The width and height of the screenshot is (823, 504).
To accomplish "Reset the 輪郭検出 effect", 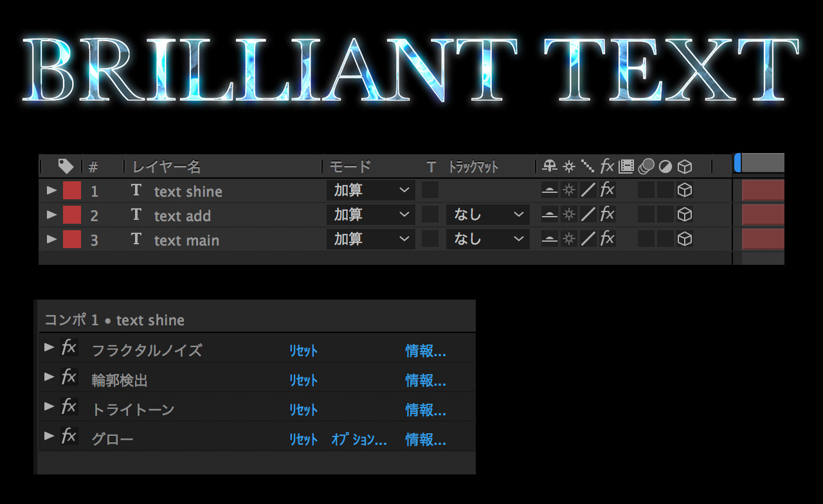I will click(x=303, y=381).
